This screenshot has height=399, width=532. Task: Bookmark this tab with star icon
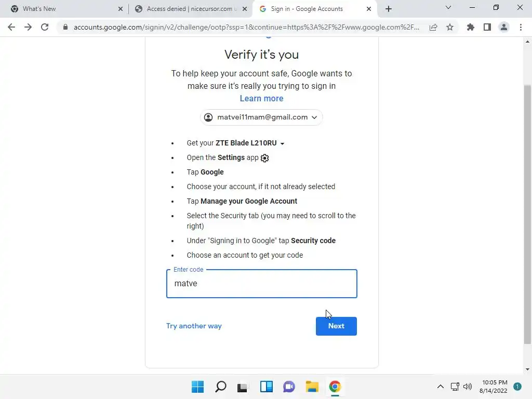[x=450, y=27]
